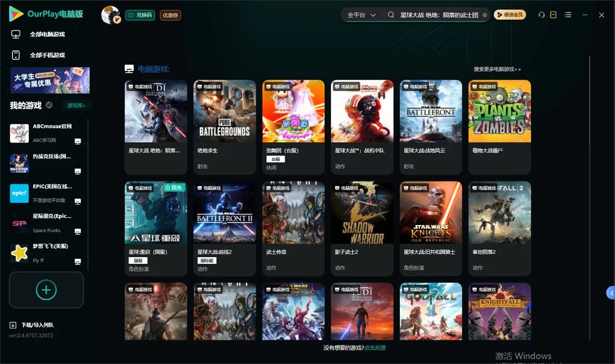This screenshot has width=615, height=364.
Task: Open the 星球:重启 (国服) card
Action: [156, 228]
